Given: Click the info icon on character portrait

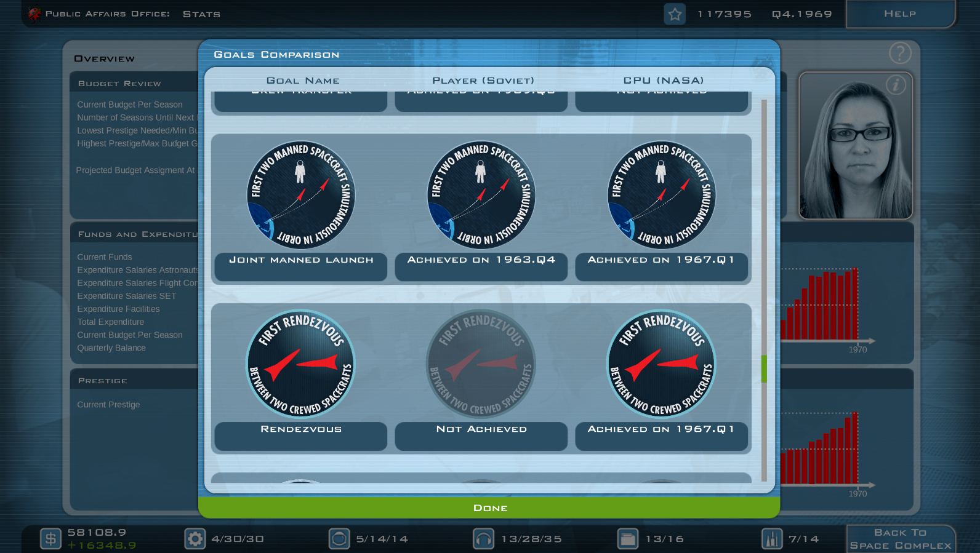Looking at the screenshot, I should (896, 84).
